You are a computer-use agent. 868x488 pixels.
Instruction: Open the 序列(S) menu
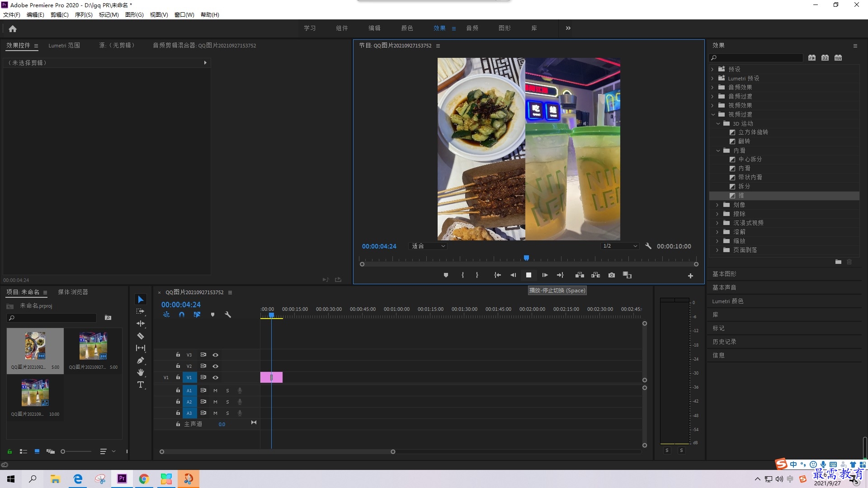pos(84,15)
